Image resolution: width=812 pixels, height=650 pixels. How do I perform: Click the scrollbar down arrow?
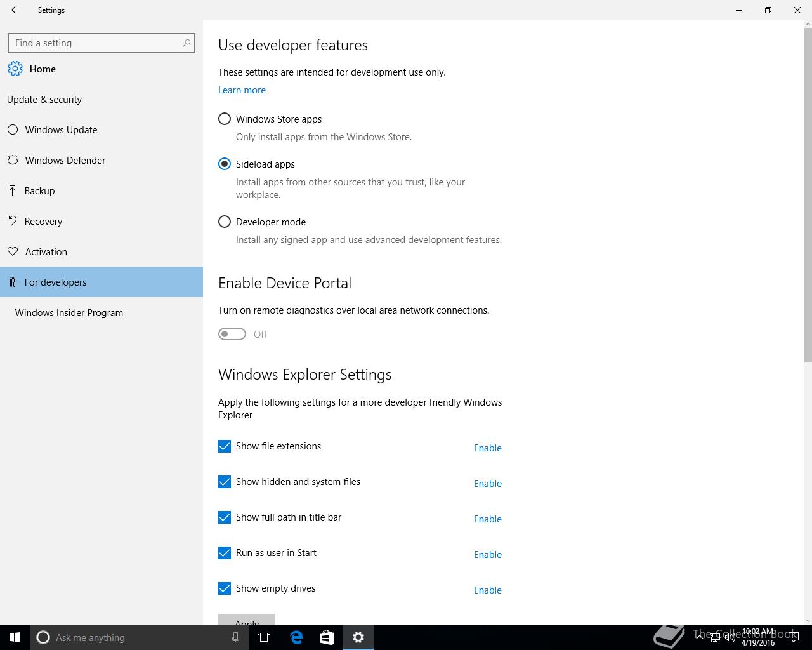point(808,620)
